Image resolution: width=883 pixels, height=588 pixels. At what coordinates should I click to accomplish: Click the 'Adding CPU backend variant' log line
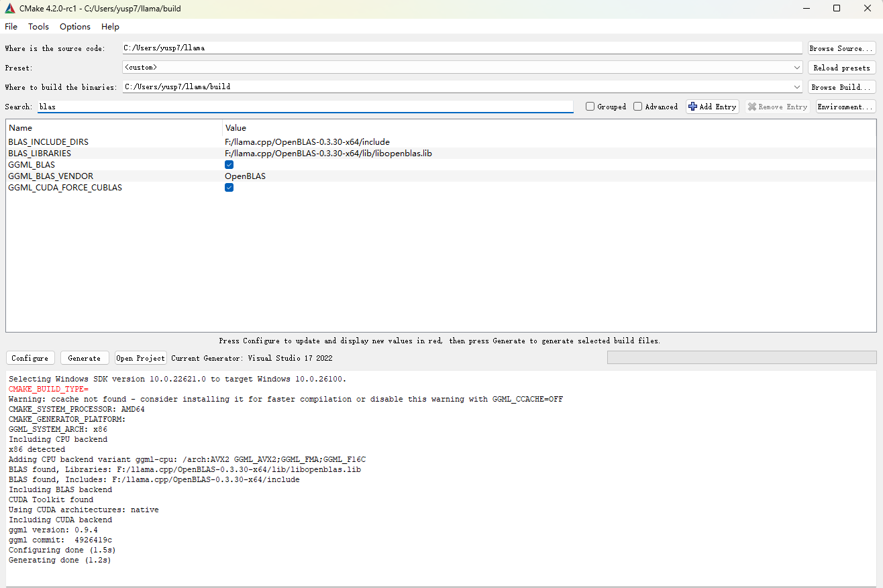pyautogui.click(x=187, y=459)
